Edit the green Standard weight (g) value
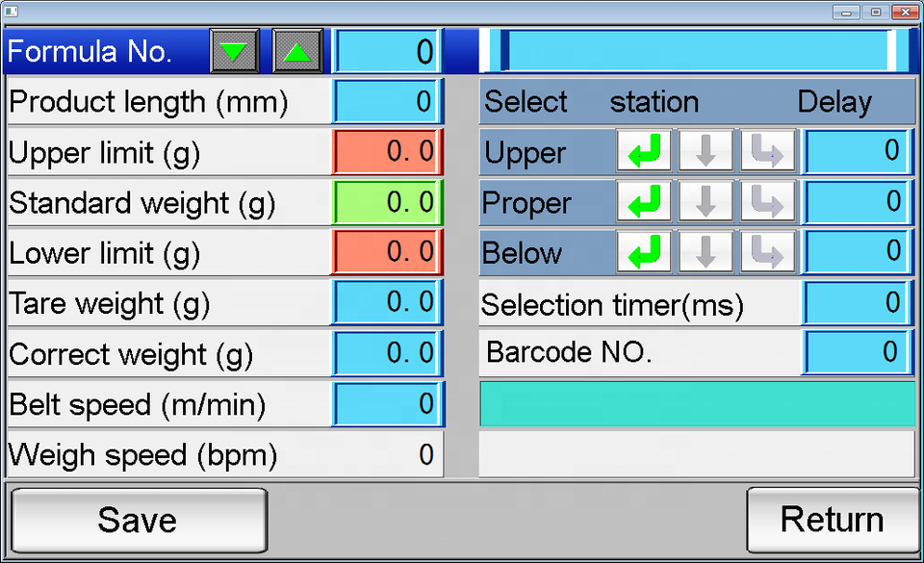The image size is (924, 563). click(387, 203)
